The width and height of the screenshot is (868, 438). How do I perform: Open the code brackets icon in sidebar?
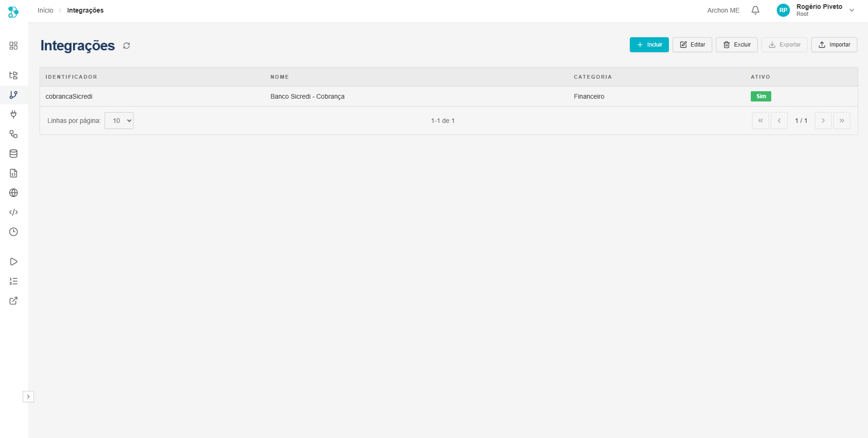click(x=13, y=212)
